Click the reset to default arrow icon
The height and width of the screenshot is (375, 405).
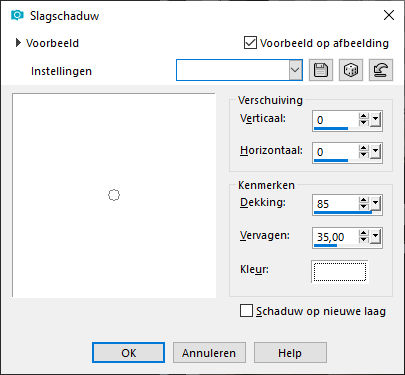point(381,70)
